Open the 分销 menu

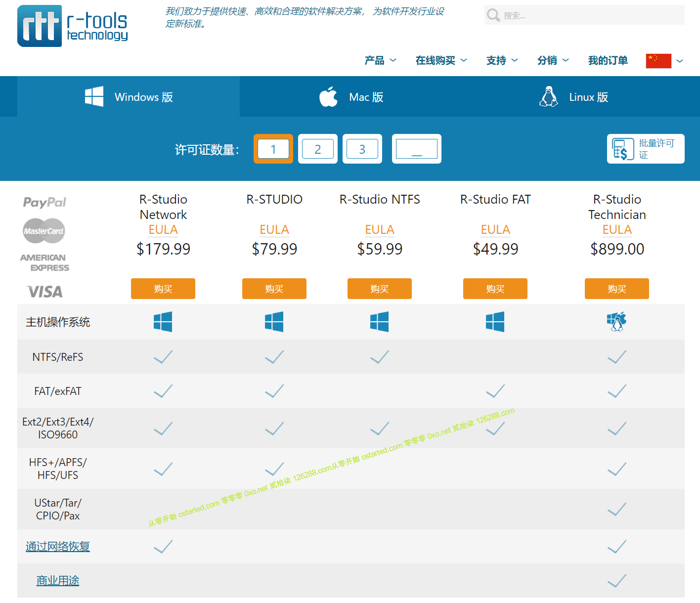click(547, 60)
